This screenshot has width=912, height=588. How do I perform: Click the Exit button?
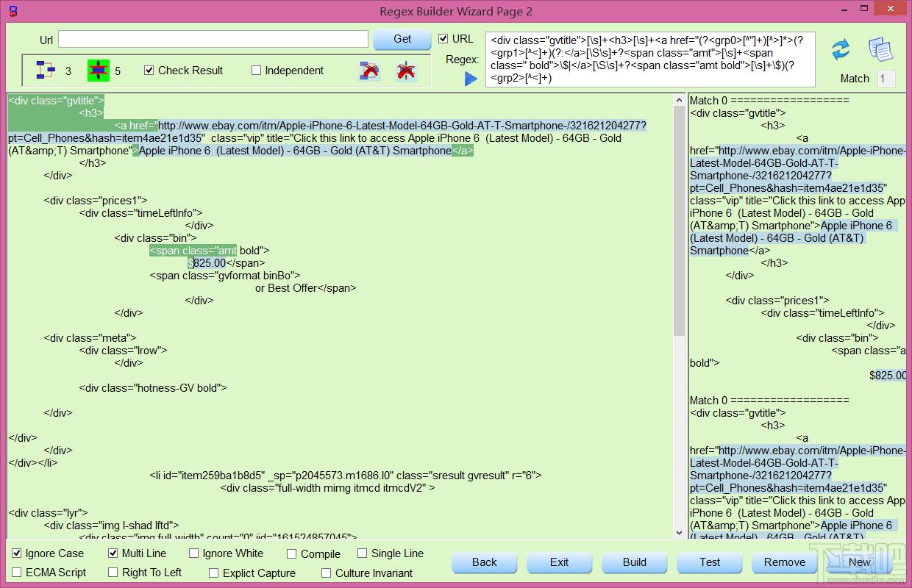pyautogui.click(x=560, y=562)
